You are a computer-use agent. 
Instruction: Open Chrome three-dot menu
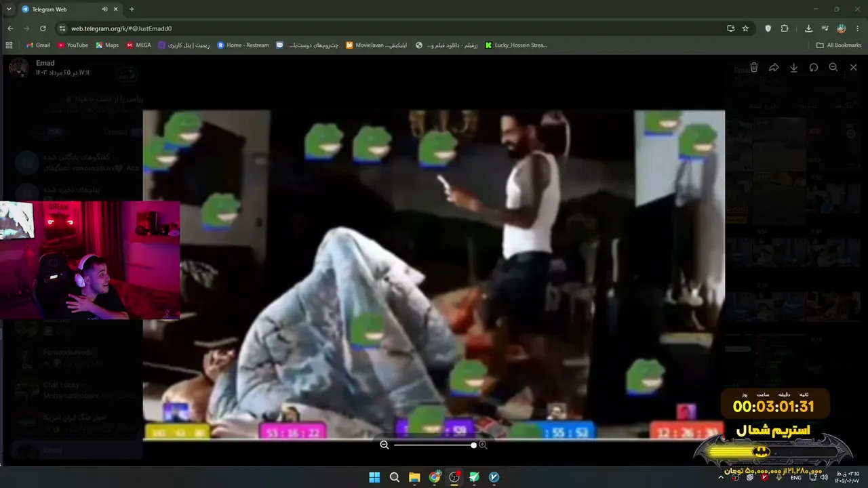pyautogui.click(x=858, y=28)
